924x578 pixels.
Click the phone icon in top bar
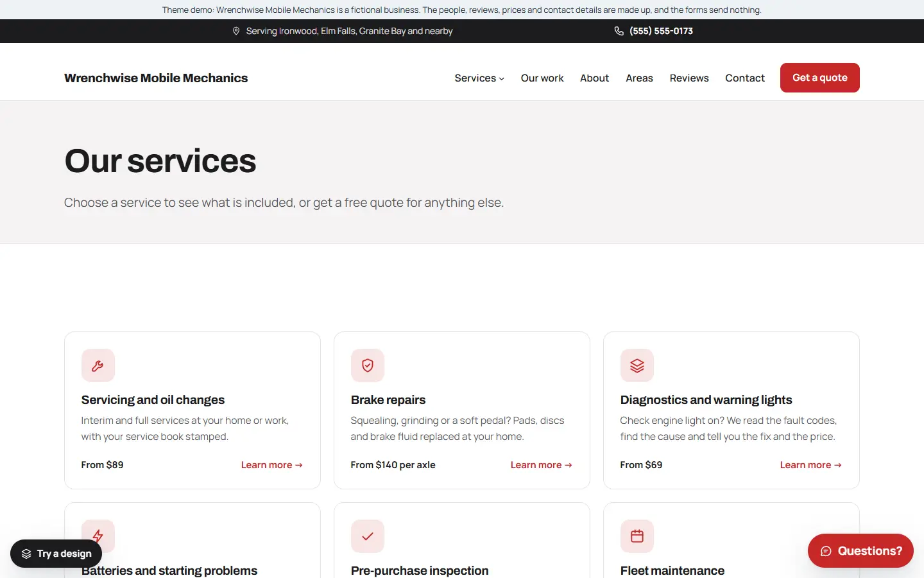619,31
